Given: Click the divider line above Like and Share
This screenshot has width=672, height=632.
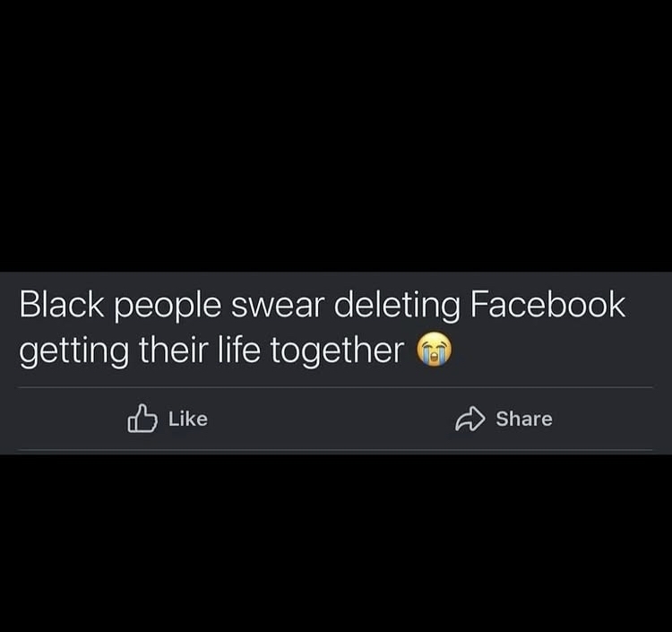Looking at the screenshot, I should (x=335, y=387).
